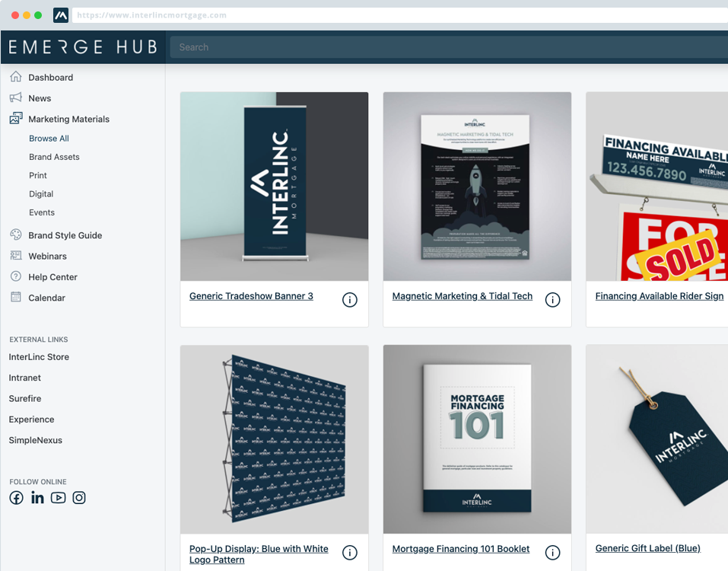This screenshot has width=728, height=571.
Task: Open Mortgage Financing 101 Booklet link
Action: (x=460, y=549)
